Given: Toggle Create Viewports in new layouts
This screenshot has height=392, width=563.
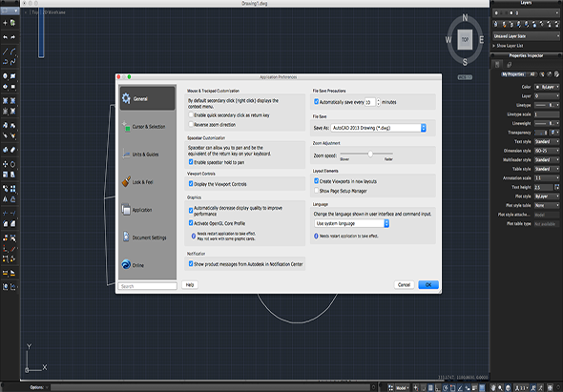Looking at the screenshot, I should click(x=316, y=181).
